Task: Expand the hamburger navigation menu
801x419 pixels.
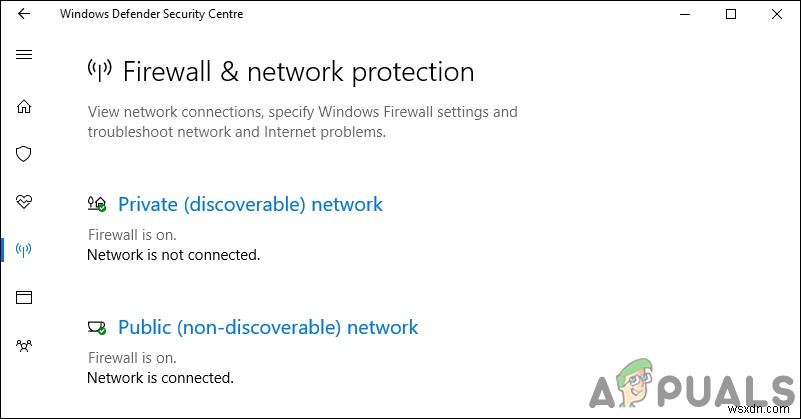Action: point(24,54)
